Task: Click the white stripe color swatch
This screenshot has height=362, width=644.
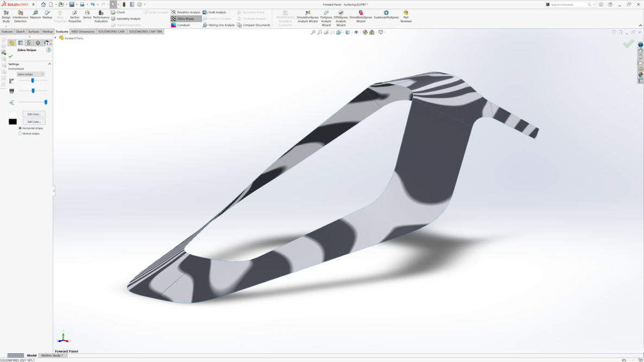Action: click(x=12, y=114)
